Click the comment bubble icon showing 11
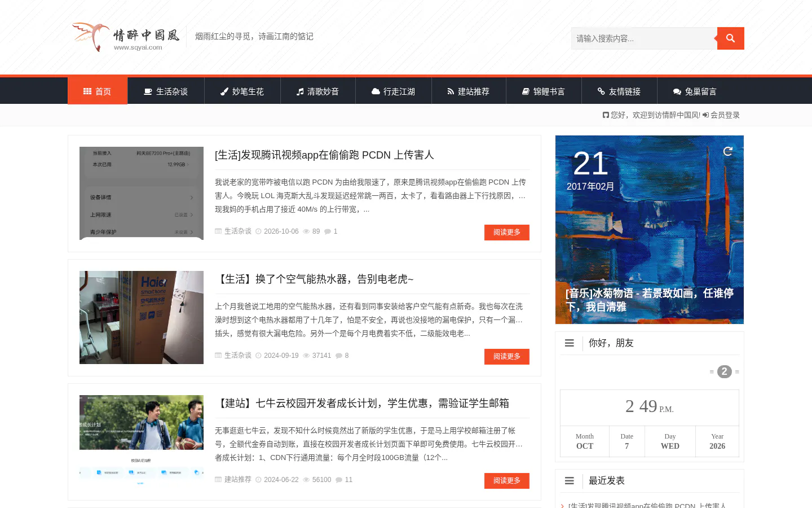 tap(339, 480)
